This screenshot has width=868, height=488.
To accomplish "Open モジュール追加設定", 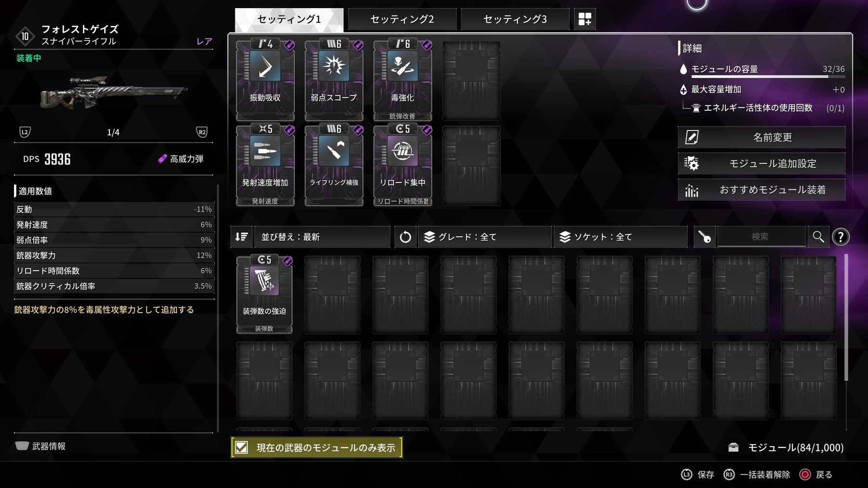I will click(x=761, y=163).
